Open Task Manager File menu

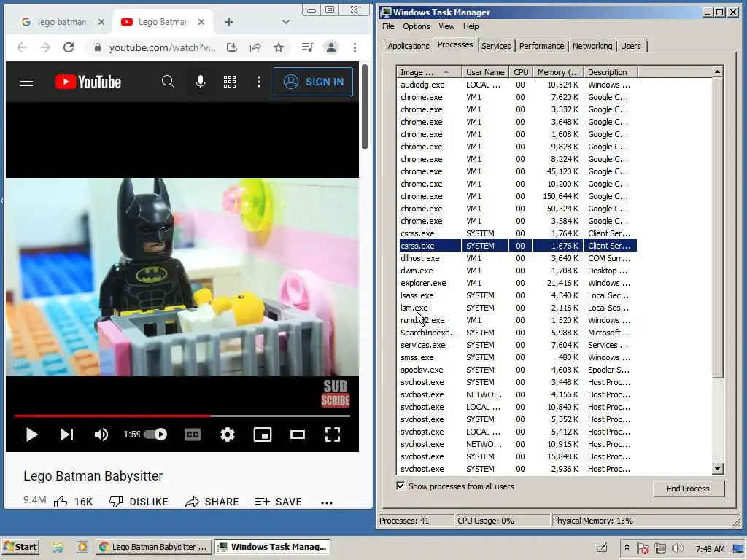pos(388,26)
